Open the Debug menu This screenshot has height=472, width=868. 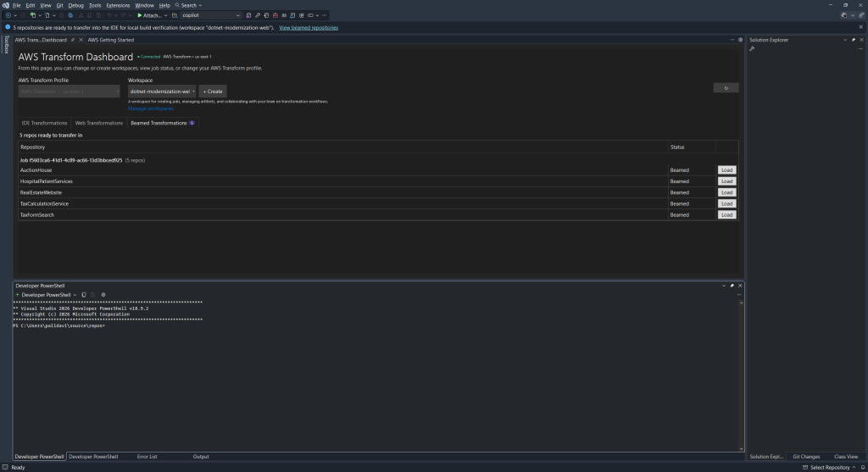click(75, 5)
